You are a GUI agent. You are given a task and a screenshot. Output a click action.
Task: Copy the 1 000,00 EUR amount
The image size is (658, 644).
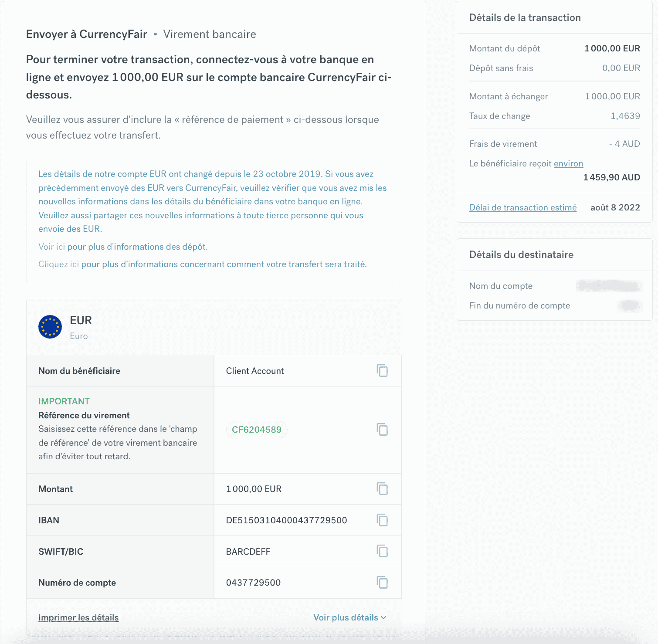[x=382, y=489]
